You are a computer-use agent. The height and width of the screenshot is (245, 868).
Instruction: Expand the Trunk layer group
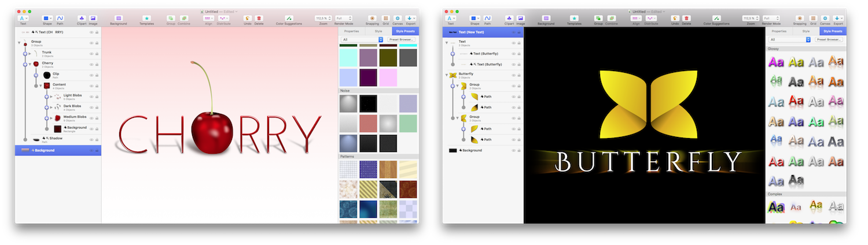pyautogui.click(x=30, y=53)
